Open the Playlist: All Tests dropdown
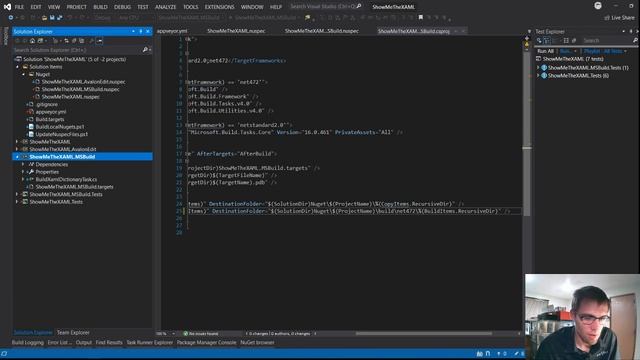Viewport: 640px width, 360px height. click(605, 51)
